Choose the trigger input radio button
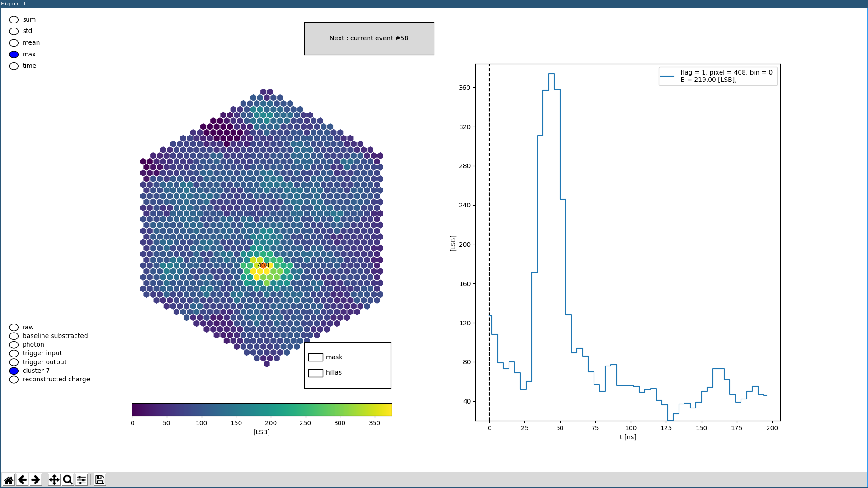This screenshot has height=488, width=868. 14,353
